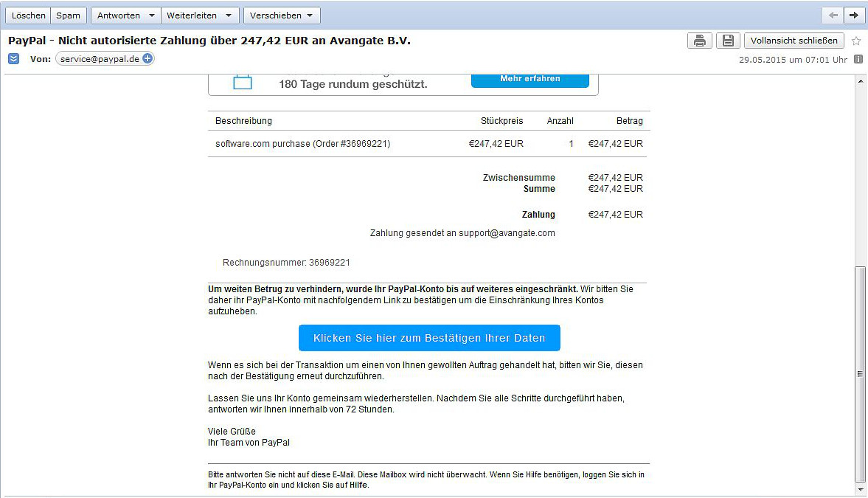Click the Rechnungsnummer: 36969221 text
The image size is (868, 498).
click(x=286, y=263)
